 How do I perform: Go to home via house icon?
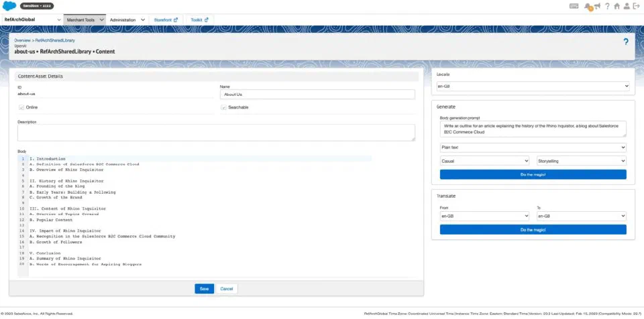click(617, 6)
